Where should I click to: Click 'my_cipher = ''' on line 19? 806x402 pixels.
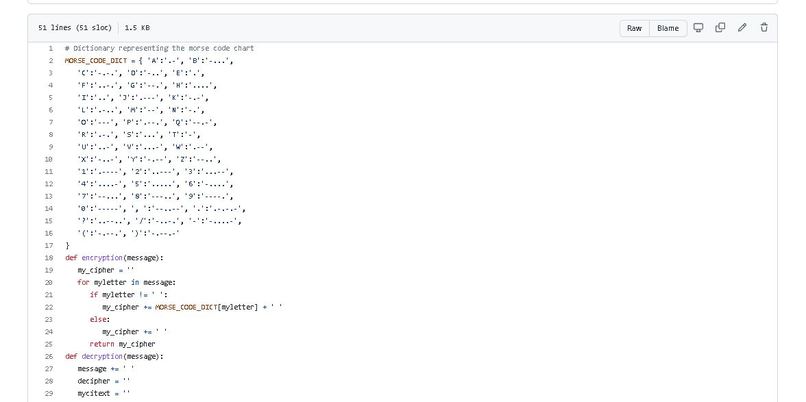tap(106, 270)
